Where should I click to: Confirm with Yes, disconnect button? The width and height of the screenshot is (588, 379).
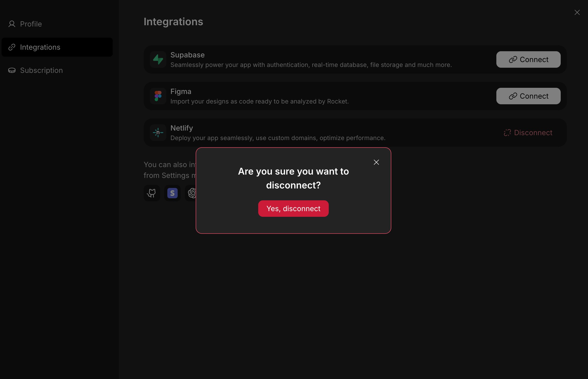click(x=293, y=209)
